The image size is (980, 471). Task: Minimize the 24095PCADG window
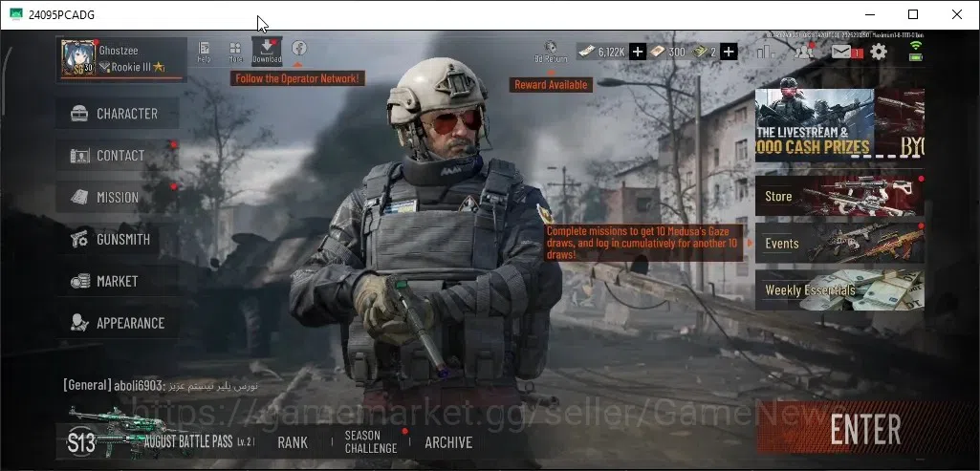click(x=869, y=14)
